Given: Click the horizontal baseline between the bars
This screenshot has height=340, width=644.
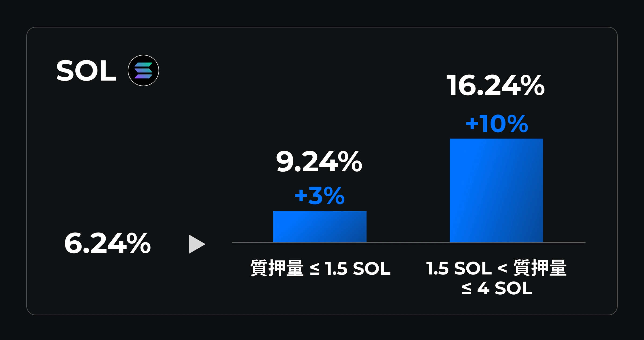Looking at the screenshot, I should point(408,243).
